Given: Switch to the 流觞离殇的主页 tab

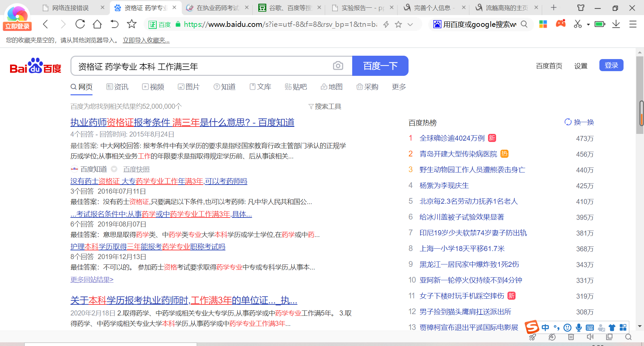Looking at the screenshot, I should pyautogui.click(x=507, y=8).
